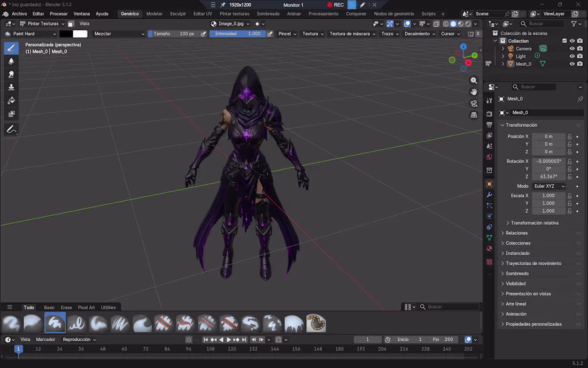
Task: Select the Fill bucket tool
Action: [x=11, y=100]
